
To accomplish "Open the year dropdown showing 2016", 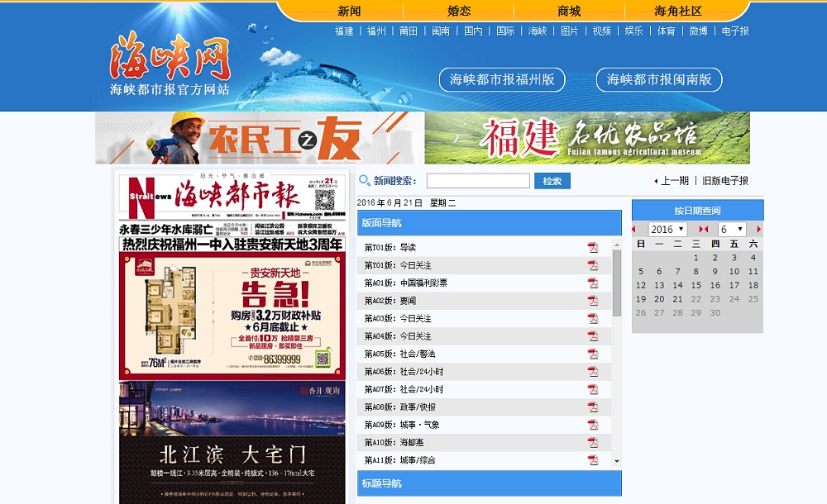I will (667, 230).
